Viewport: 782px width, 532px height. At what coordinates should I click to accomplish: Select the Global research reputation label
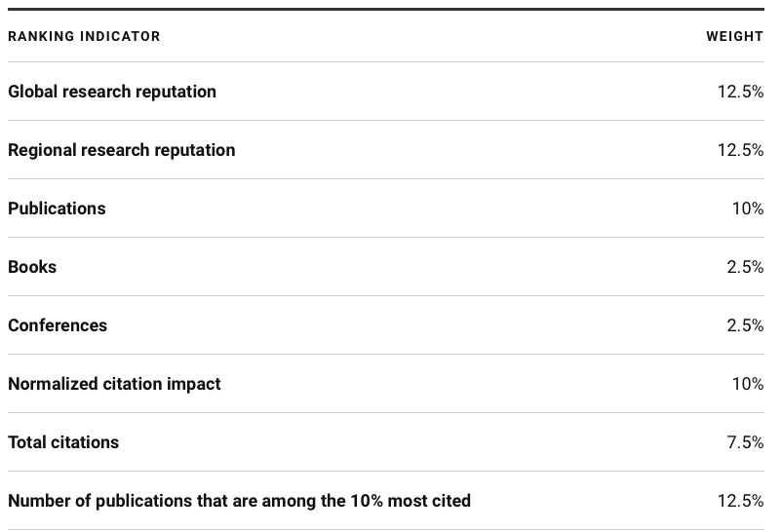coord(112,92)
